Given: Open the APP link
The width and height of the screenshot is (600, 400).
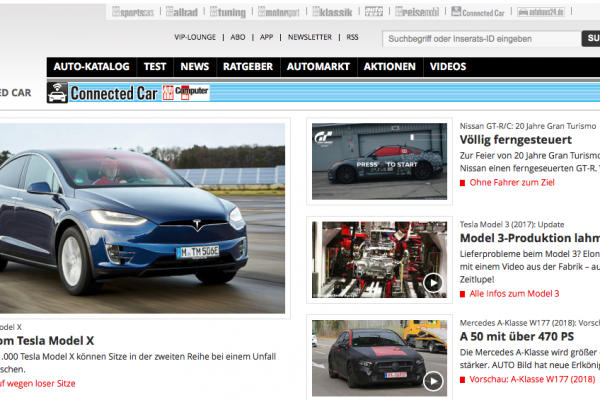Looking at the screenshot, I should pos(266,37).
